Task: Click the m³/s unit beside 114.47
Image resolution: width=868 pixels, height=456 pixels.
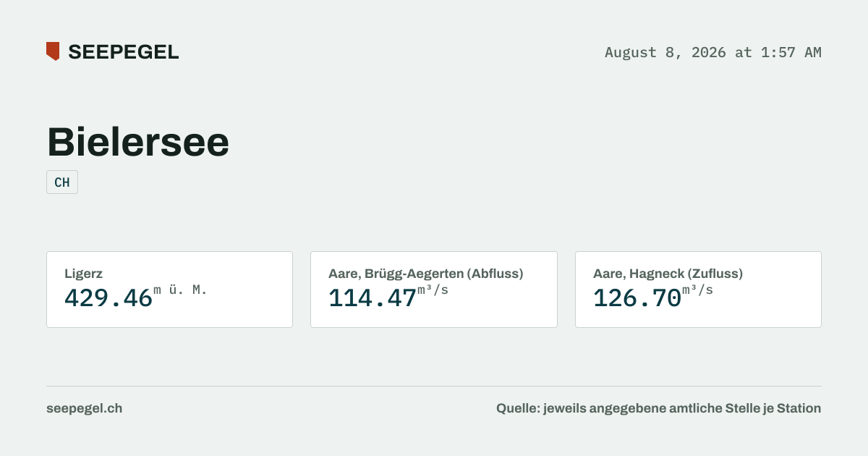Action: [433, 290]
